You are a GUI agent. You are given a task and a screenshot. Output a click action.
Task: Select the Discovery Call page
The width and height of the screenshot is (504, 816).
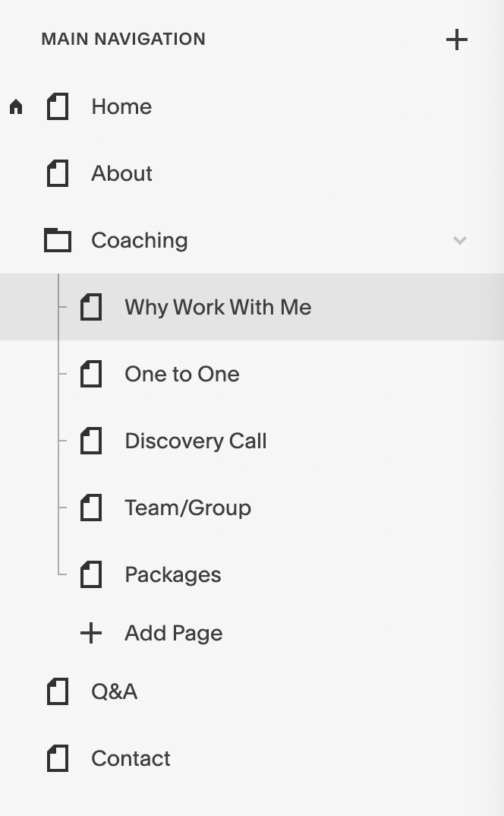click(252, 441)
